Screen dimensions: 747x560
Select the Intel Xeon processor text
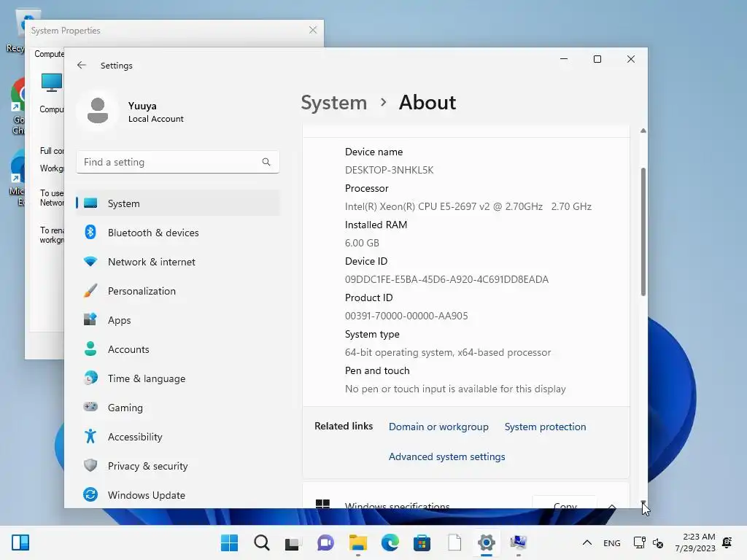pyautogui.click(x=468, y=206)
